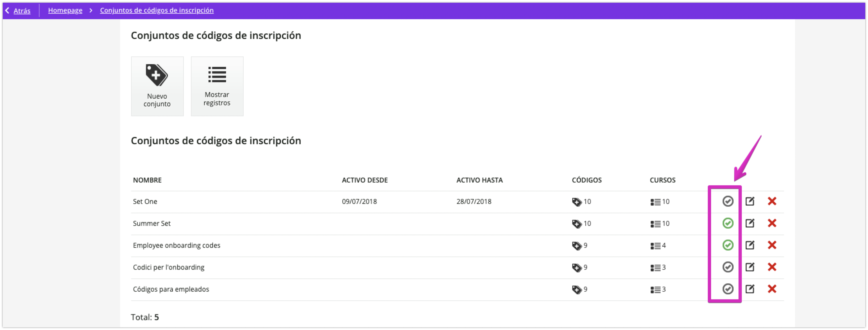Edit Codici per l'onboarding set
The width and height of the screenshot is (868, 330).
750,267
